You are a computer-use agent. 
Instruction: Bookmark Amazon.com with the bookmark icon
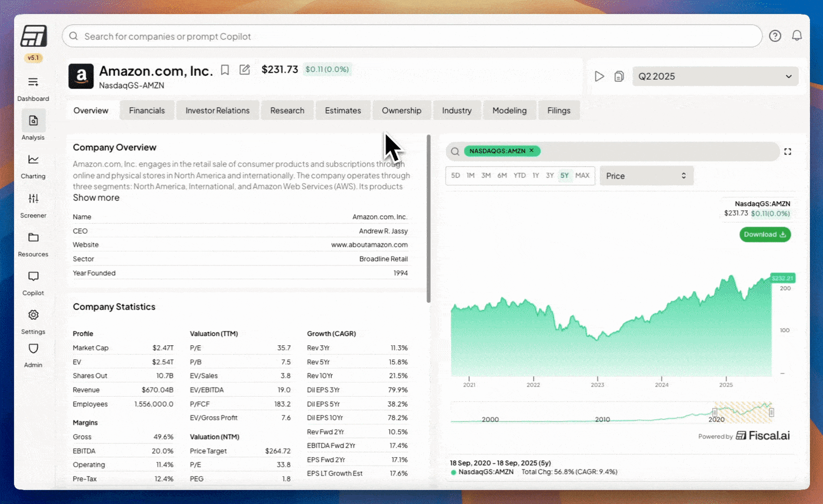point(225,69)
